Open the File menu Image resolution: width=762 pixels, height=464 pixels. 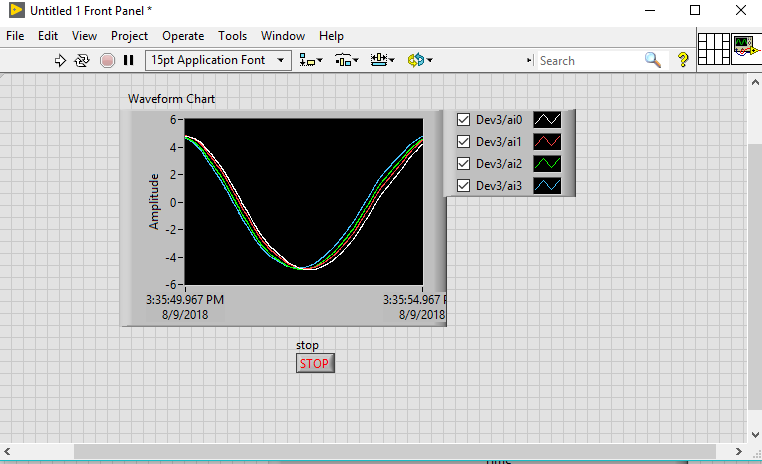point(15,36)
